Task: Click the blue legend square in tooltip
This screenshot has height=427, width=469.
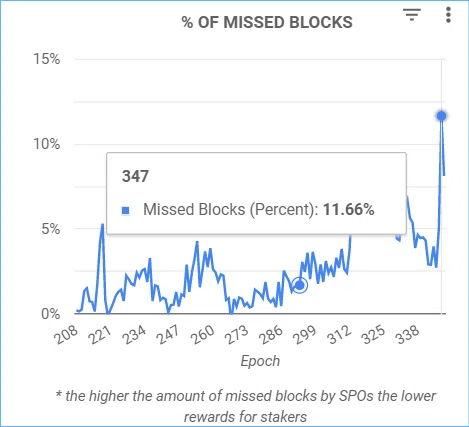Action: click(126, 210)
